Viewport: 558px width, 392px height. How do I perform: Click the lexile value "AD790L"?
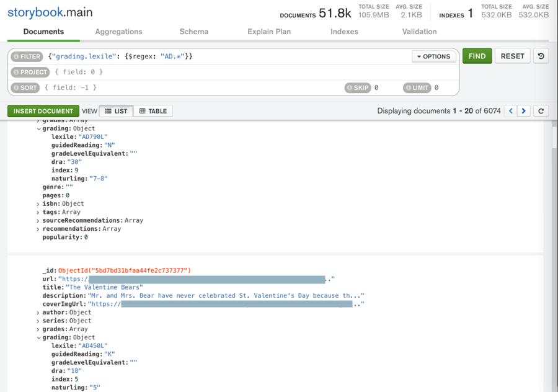(93, 137)
